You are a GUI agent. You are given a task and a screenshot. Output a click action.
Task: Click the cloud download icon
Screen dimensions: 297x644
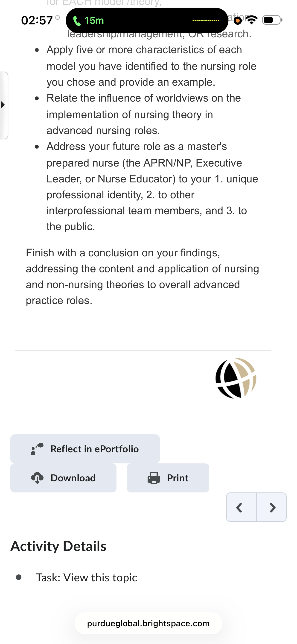click(x=37, y=478)
